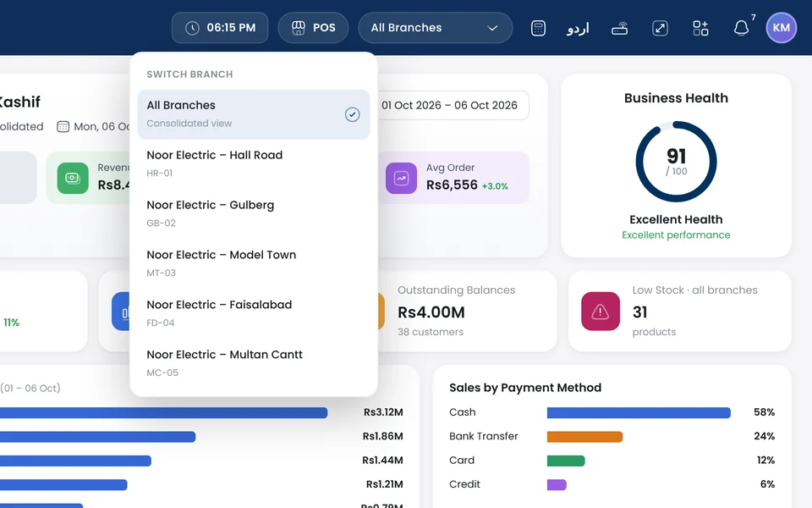Click the Low Stock count 31
The width and height of the screenshot is (812, 508).
tap(639, 312)
